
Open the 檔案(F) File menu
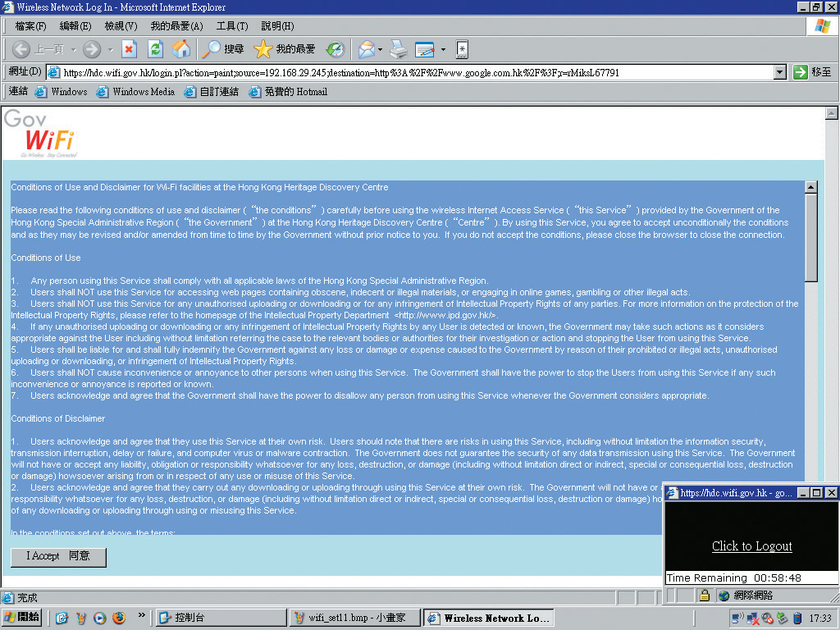point(30,25)
